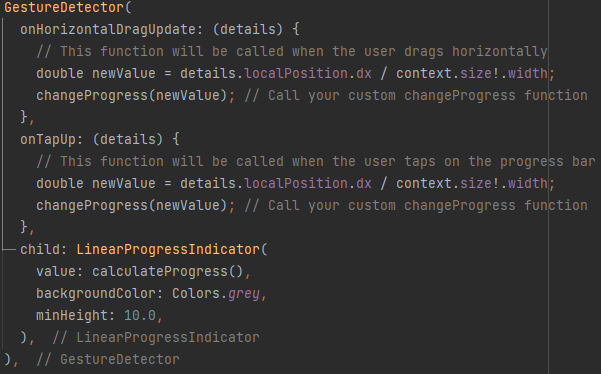Viewport: 601px width, 374px height.
Task: Click the child: parameter label
Action: (x=43, y=250)
